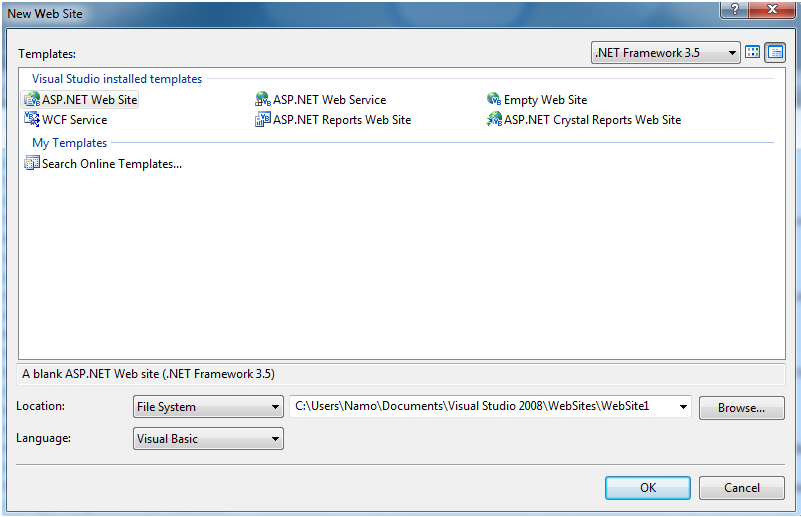Click the 'My Templates' group heading

pyautogui.click(x=69, y=143)
